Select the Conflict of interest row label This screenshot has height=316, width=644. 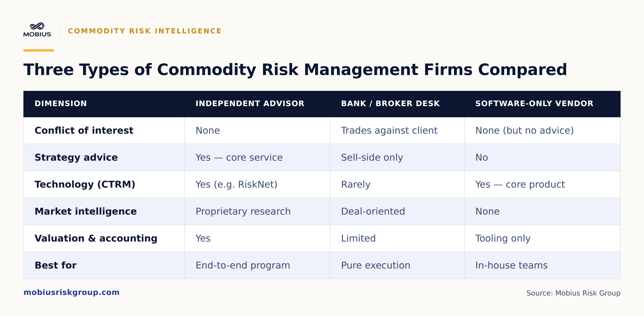pos(84,130)
